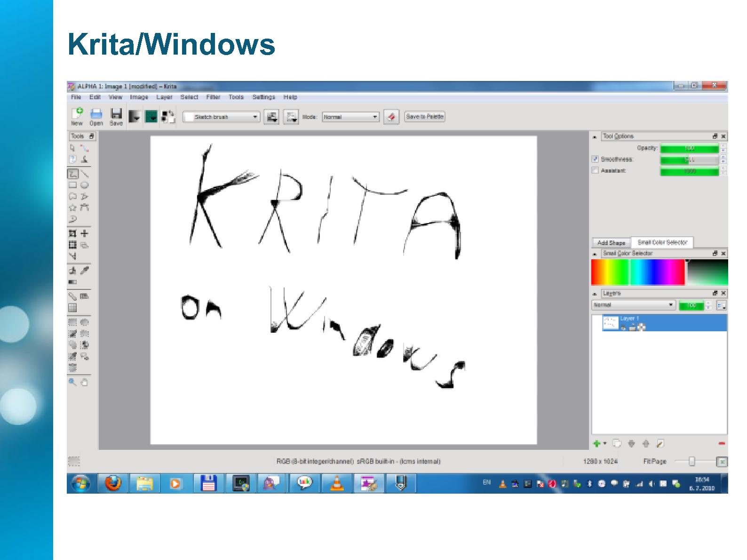Collapse the Tool Options docker

tap(595, 137)
